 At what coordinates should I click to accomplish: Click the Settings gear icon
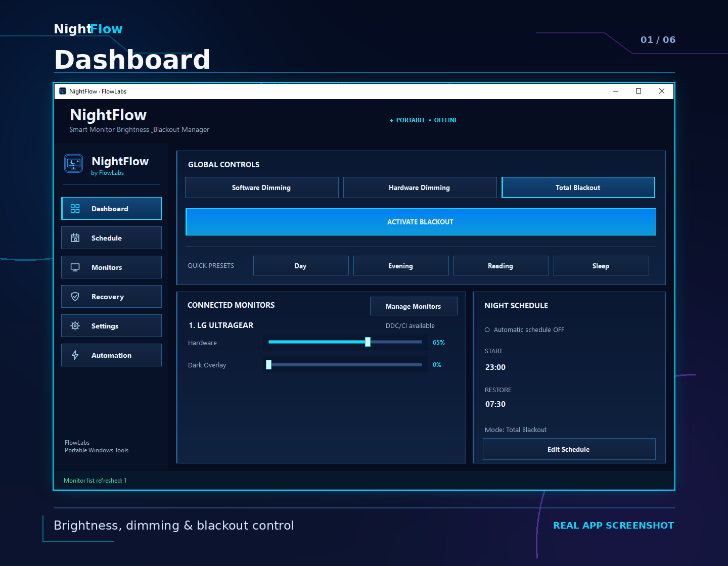click(75, 326)
